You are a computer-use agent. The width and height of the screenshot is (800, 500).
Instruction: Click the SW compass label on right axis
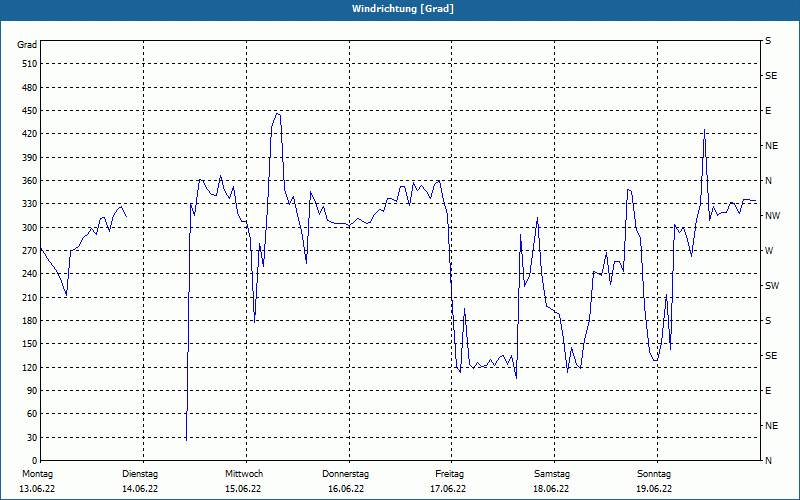click(x=772, y=286)
